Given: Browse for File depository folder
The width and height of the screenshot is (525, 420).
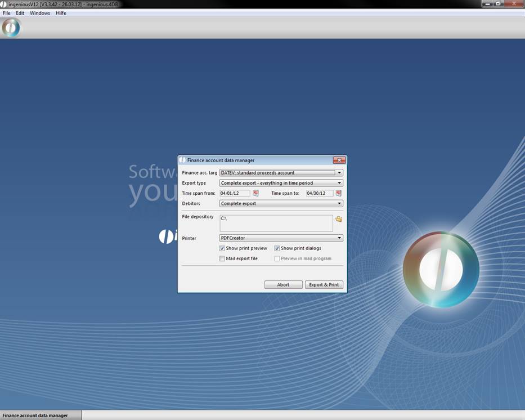Looking at the screenshot, I should 339,219.
